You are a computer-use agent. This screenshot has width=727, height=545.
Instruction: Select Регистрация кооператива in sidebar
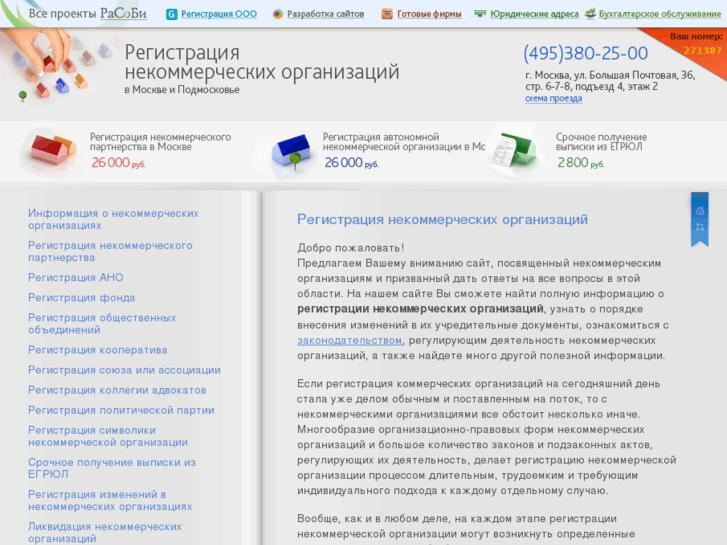(x=98, y=350)
